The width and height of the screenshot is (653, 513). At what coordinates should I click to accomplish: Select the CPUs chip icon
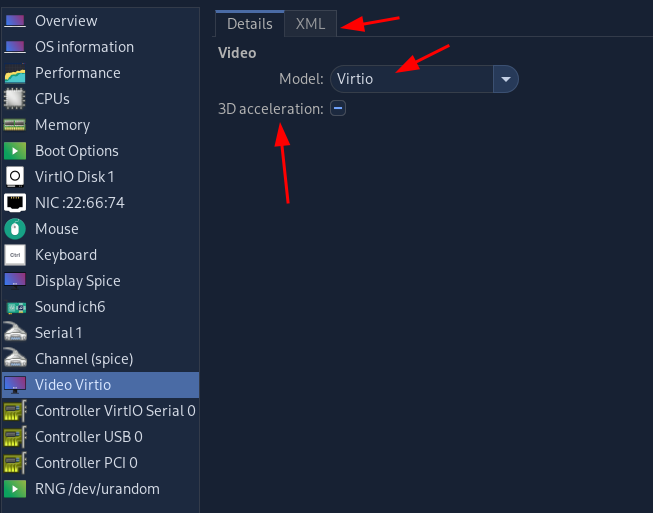pos(15,99)
